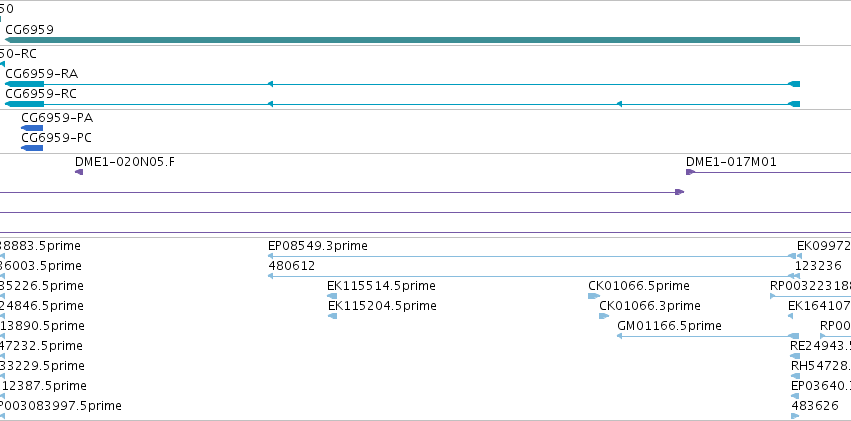Select the CG6959-RA transcript label

pyautogui.click(x=41, y=74)
